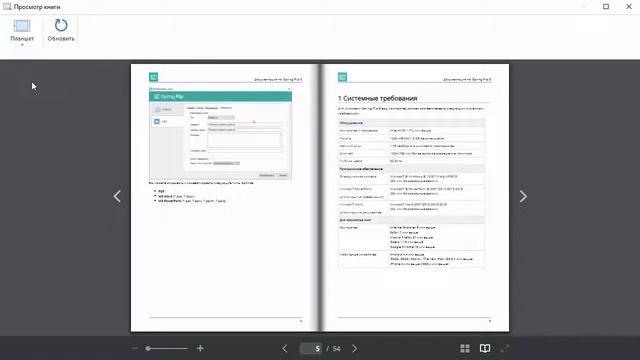The height and width of the screenshot is (360, 640).
Task: Maximize the Просмотр книги window
Action: (x=606, y=7)
